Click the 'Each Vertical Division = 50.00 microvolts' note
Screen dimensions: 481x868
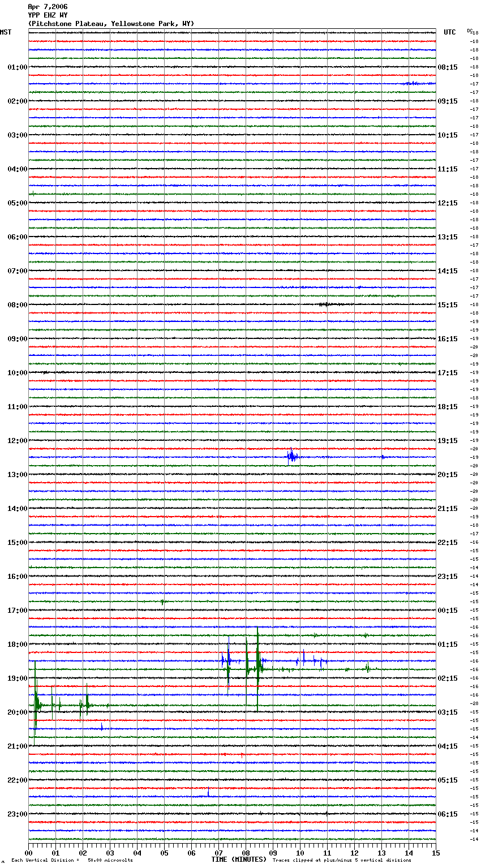coord(72,860)
